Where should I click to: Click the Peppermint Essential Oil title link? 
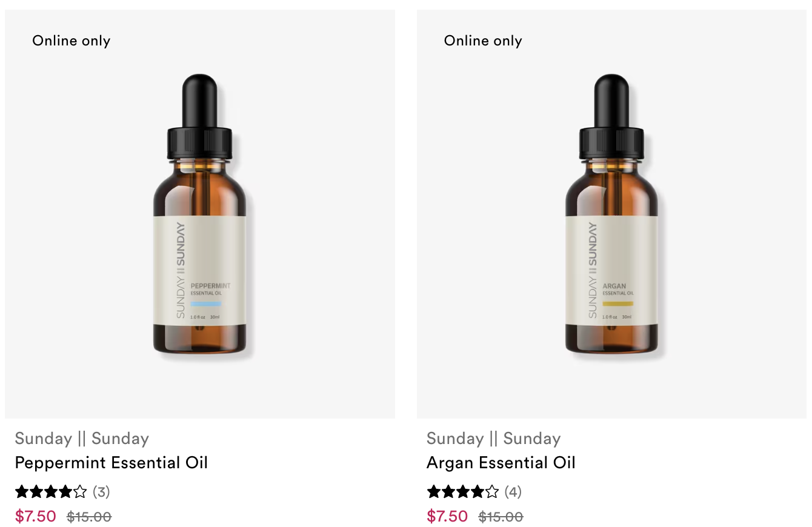(111, 463)
